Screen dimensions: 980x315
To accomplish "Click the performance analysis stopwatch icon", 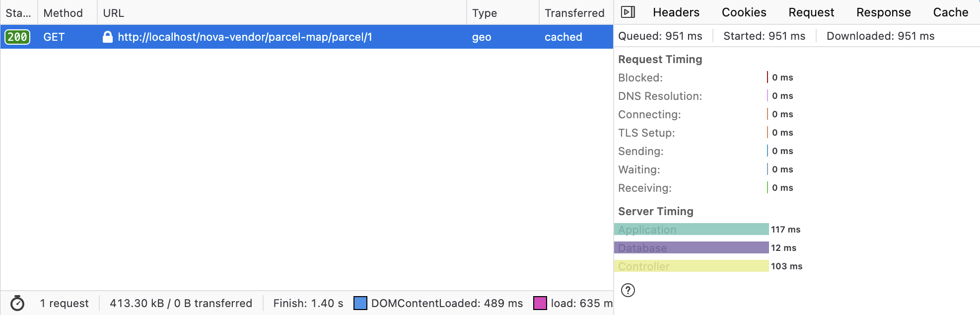I will point(17,303).
